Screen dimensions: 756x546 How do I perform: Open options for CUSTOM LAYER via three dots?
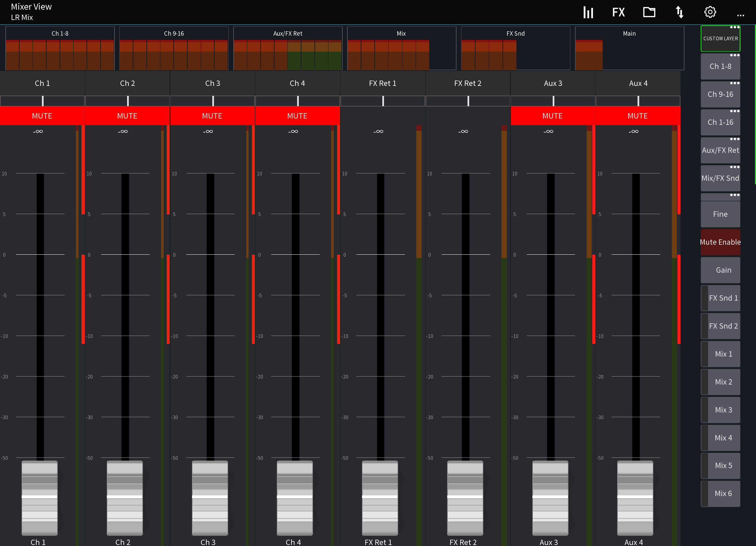735,28
